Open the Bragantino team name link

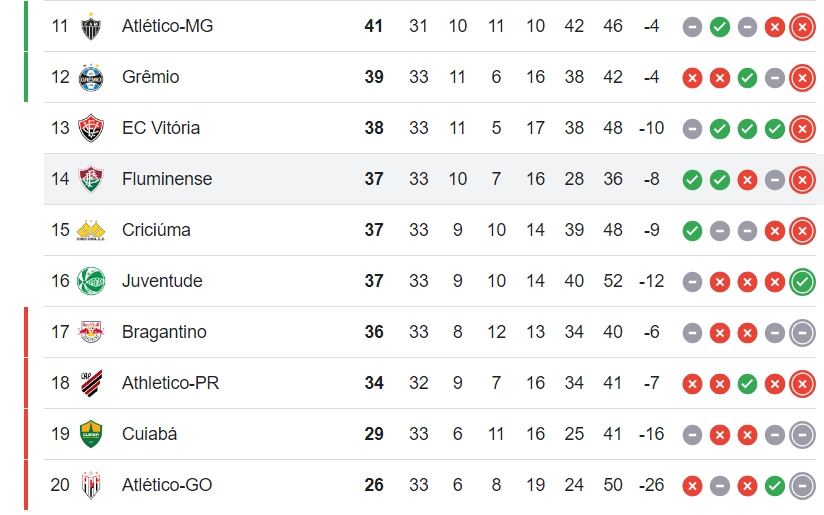tap(164, 332)
